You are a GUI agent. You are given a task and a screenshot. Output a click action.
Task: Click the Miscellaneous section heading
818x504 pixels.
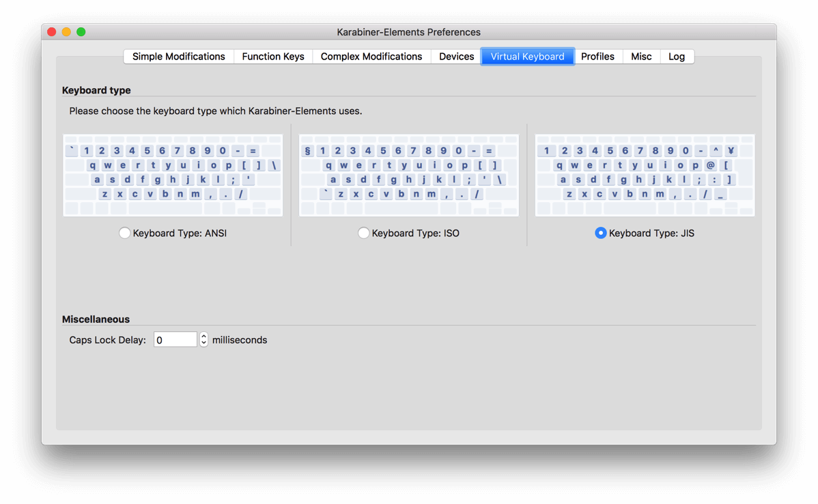96,320
